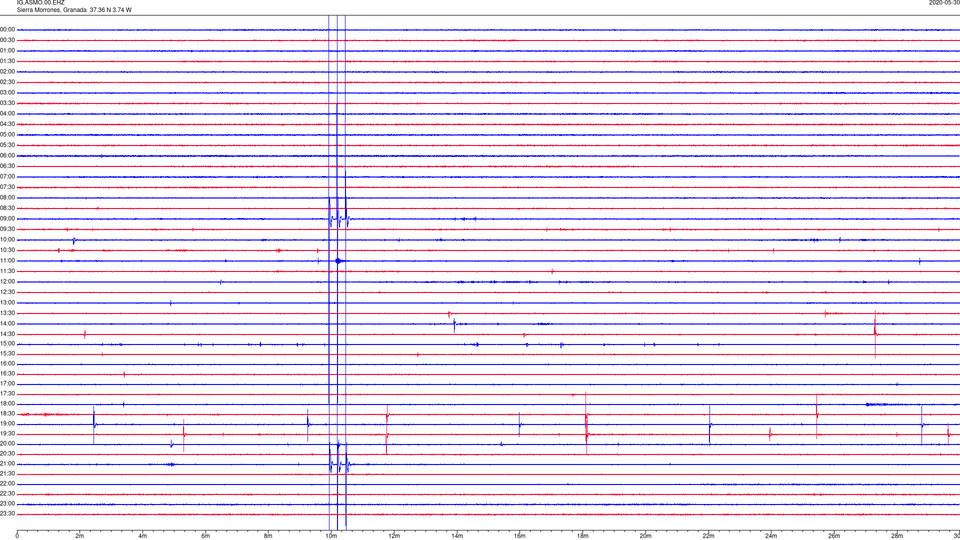Select the 11:00 time row label
The height and width of the screenshot is (540, 960).
pyautogui.click(x=7, y=260)
